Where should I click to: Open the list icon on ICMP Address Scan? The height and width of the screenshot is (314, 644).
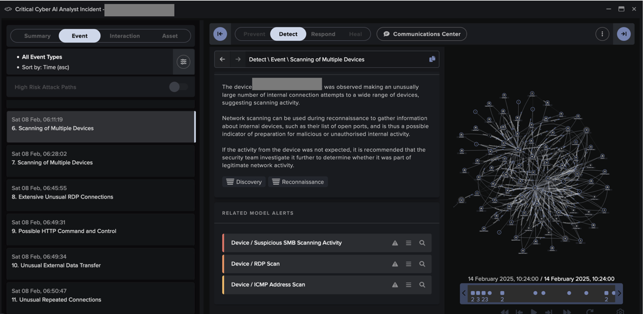coord(409,285)
